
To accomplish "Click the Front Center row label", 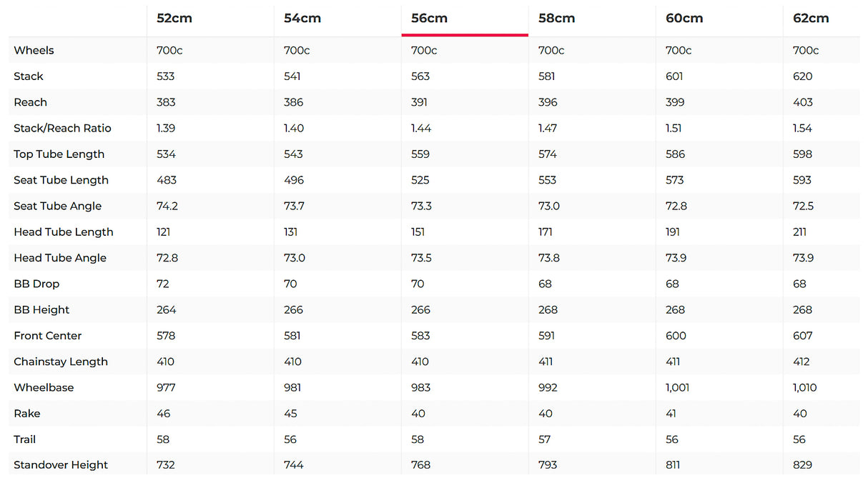I will (47, 336).
